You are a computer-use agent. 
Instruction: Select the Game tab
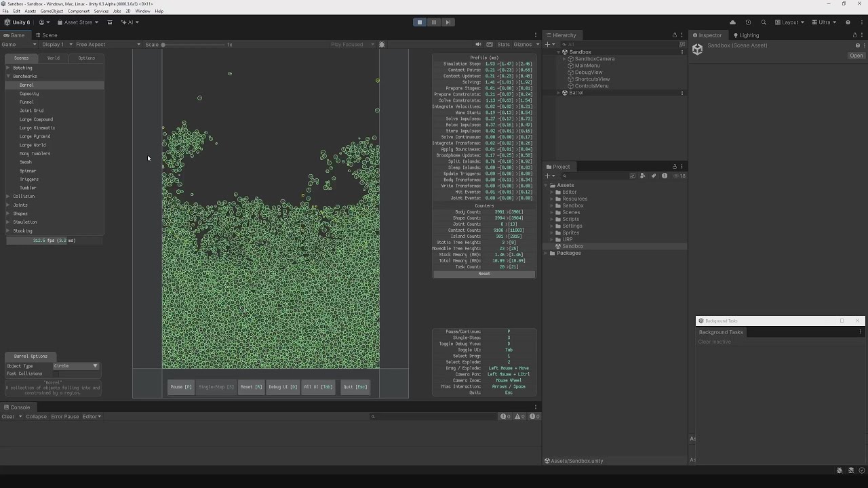point(14,35)
